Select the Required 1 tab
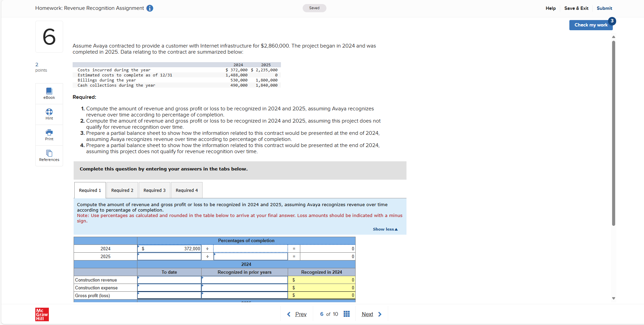Viewport: 644px width, 325px height. tap(90, 190)
